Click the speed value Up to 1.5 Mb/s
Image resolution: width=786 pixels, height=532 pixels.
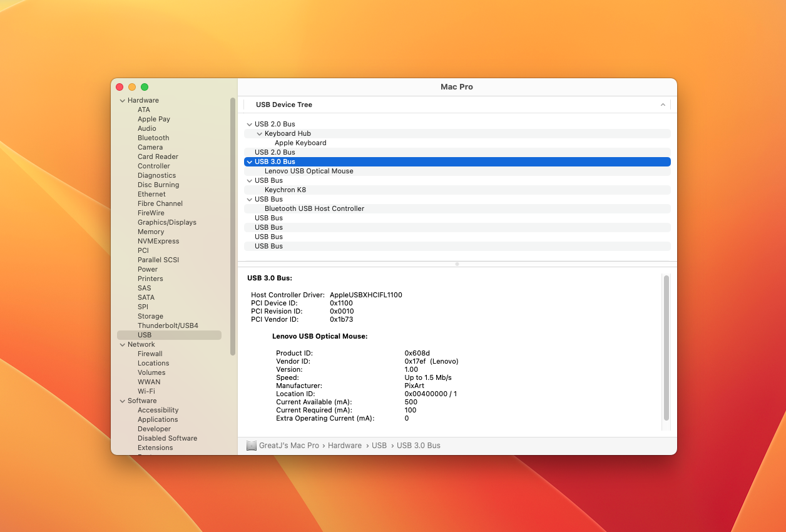click(428, 377)
